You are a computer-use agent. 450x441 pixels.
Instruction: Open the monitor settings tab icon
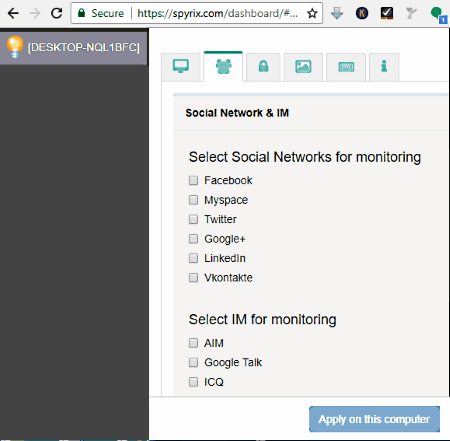[x=181, y=67]
